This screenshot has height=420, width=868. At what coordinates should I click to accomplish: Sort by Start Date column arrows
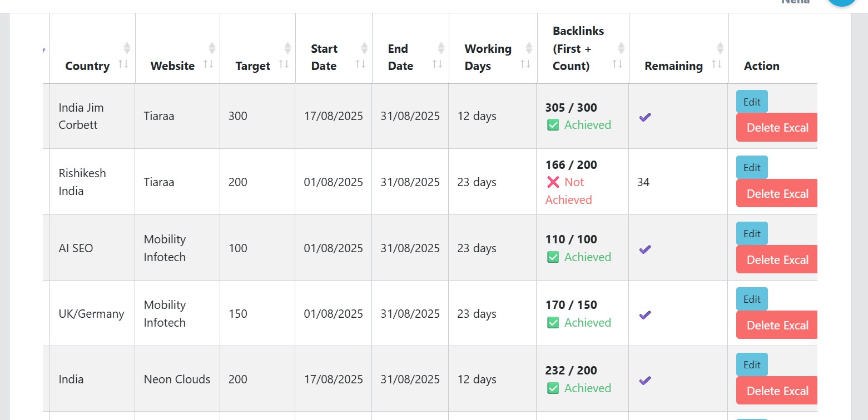pos(361,64)
